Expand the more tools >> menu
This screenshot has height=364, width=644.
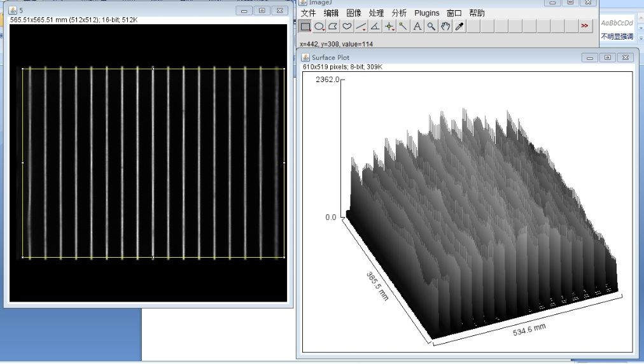pos(584,26)
